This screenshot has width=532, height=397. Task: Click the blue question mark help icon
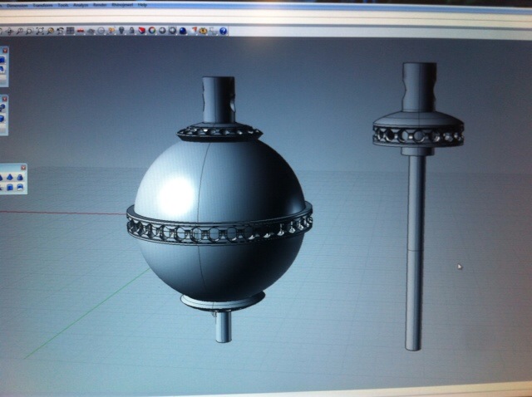point(223,32)
